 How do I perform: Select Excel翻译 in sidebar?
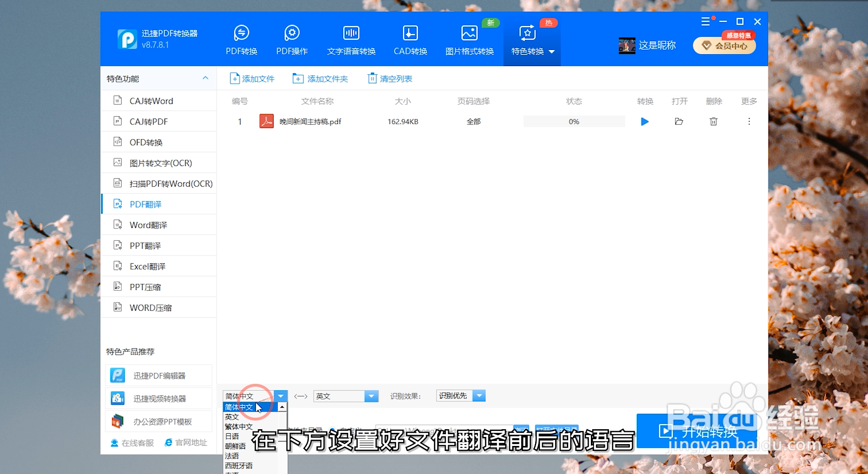point(159,266)
